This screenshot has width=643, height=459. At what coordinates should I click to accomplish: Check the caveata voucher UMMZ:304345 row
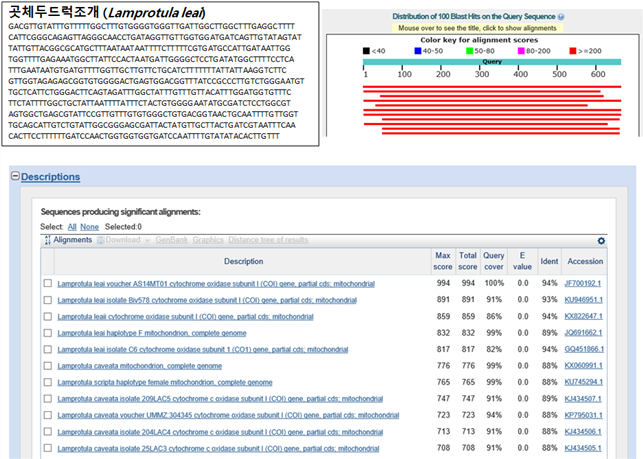click(x=48, y=415)
